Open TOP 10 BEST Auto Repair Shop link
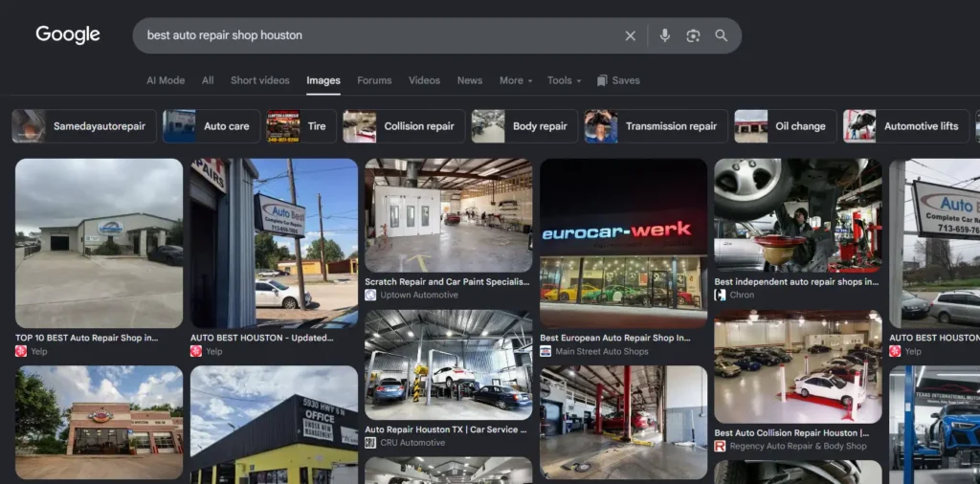The height and width of the screenshot is (484, 980). pos(87,338)
